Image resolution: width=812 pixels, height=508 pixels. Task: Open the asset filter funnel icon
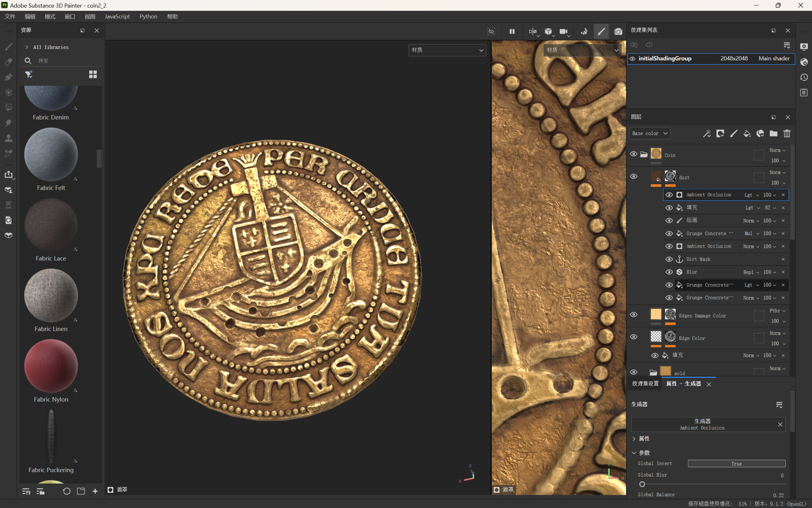click(28, 75)
